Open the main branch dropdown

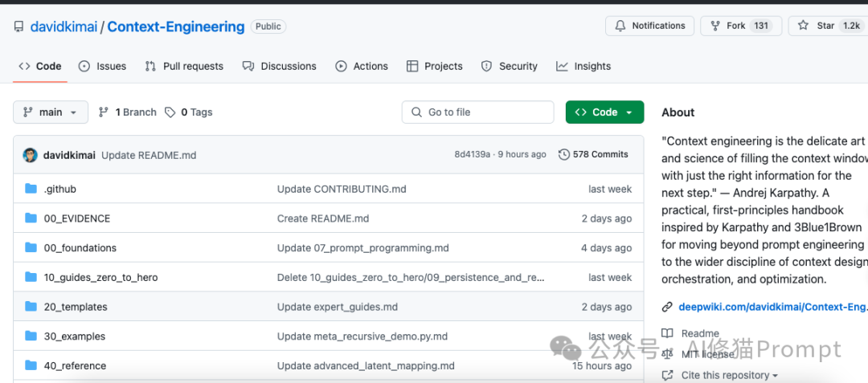51,112
